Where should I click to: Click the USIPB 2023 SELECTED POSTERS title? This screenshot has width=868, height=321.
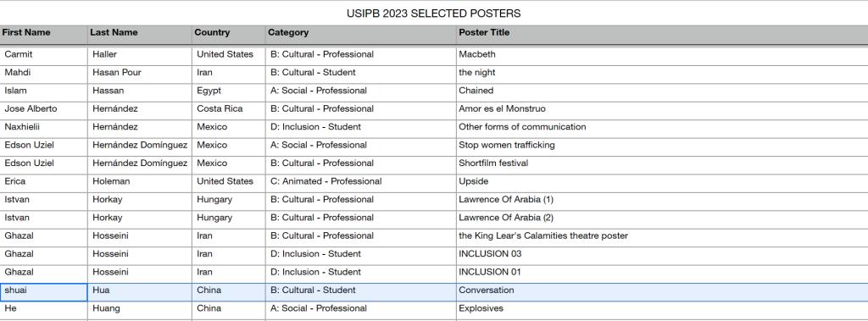[x=433, y=14]
